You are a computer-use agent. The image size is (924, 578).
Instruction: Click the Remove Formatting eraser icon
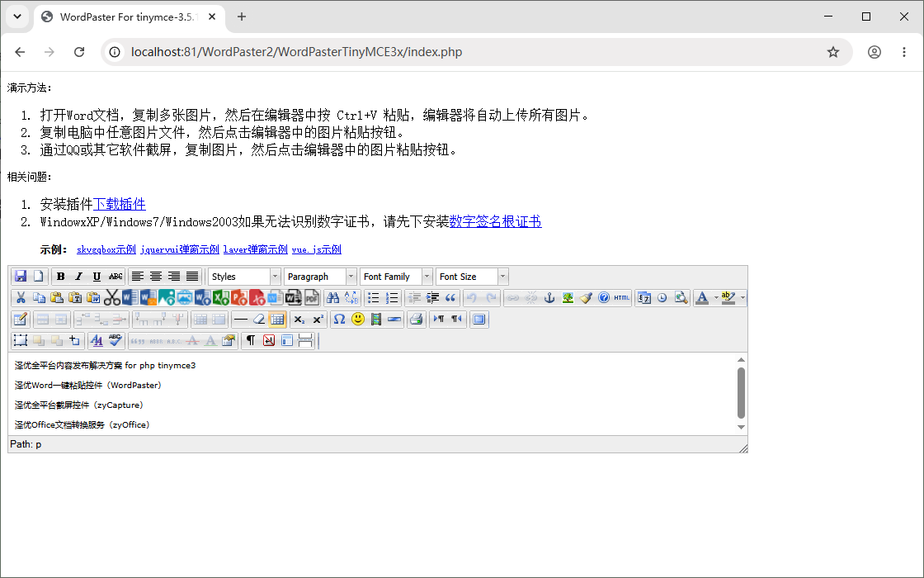coord(259,319)
